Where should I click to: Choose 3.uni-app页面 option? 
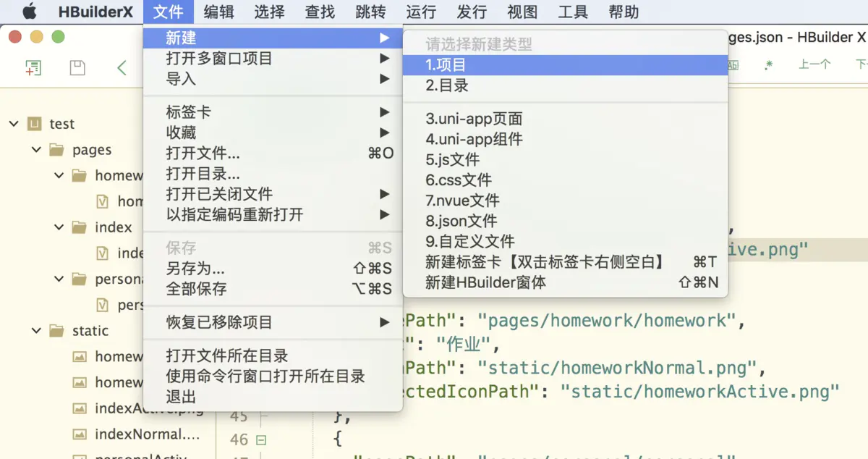click(565, 119)
